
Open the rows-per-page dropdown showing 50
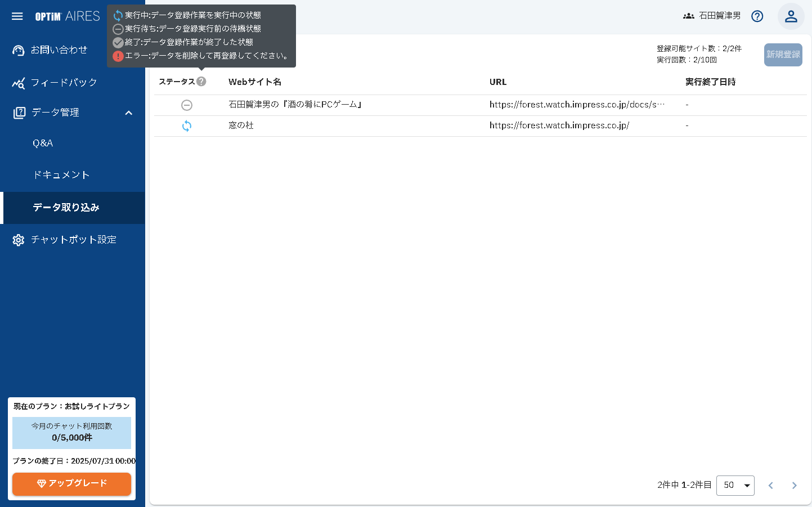coord(735,485)
